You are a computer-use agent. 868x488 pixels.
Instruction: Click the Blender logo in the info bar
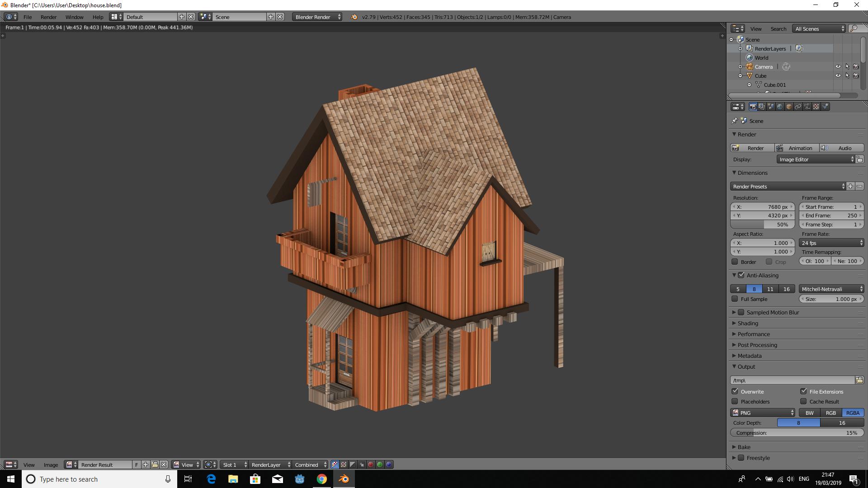tap(354, 17)
